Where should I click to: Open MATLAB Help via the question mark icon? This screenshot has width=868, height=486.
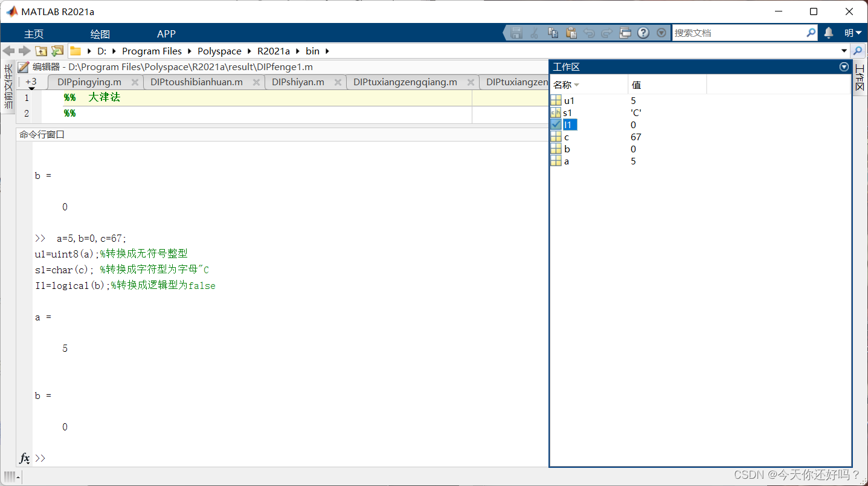[x=643, y=33]
